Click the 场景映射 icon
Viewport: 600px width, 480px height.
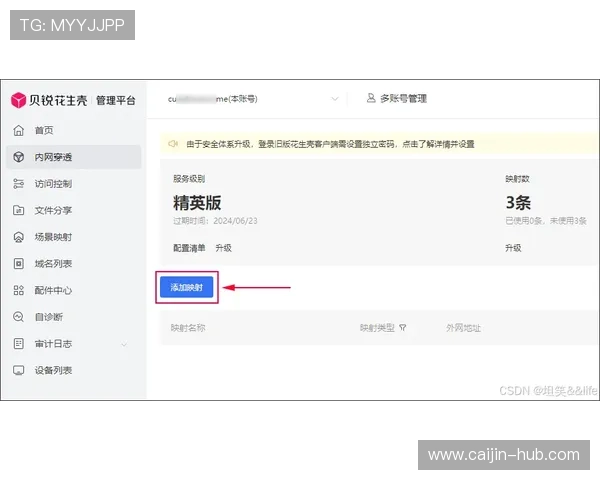[x=18, y=237]
